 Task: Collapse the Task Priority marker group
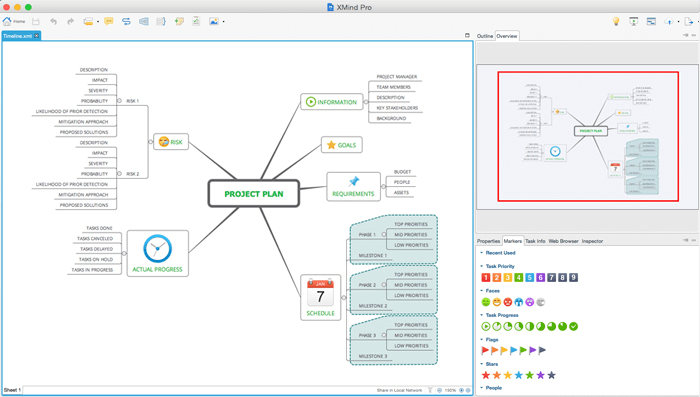(482, 266)
